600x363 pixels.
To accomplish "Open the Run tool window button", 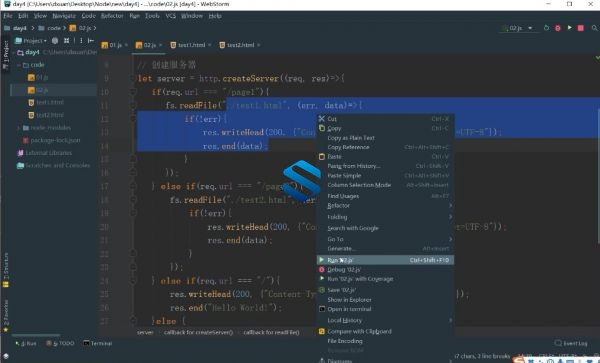I will [26, 343].
